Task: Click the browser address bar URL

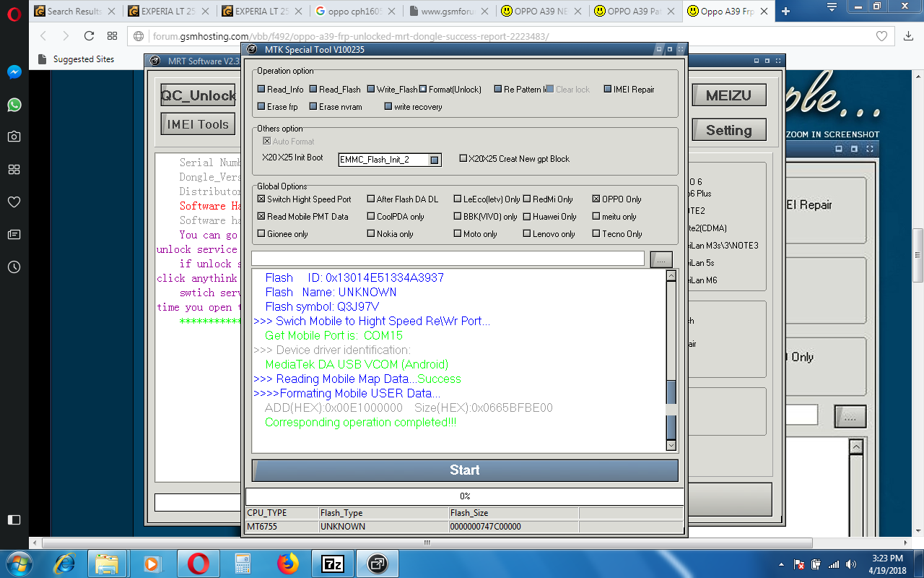Action: tap(351, 36)
